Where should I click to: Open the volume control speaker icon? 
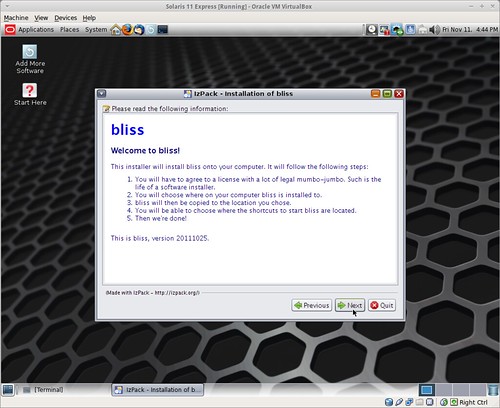(x=435, y=30)
